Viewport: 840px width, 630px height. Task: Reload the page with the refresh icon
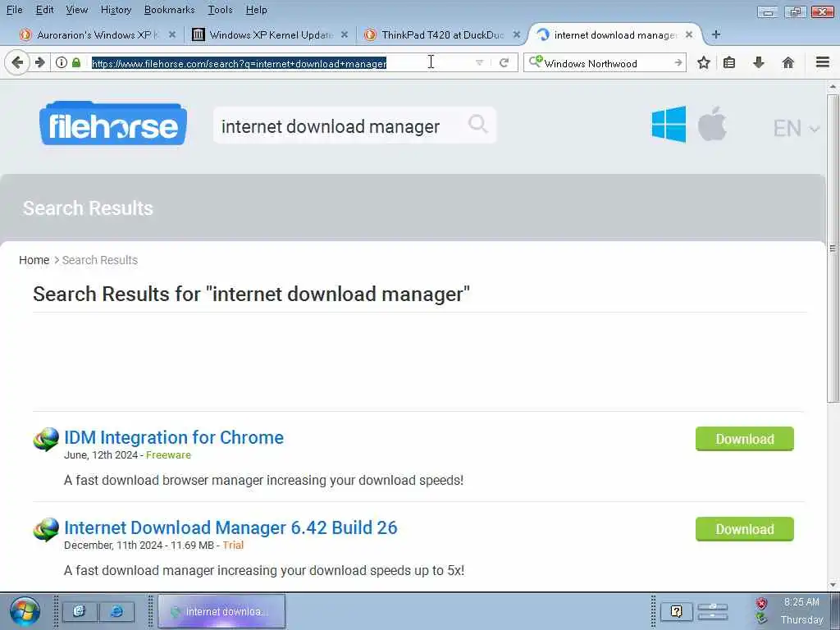coord(504,62)
